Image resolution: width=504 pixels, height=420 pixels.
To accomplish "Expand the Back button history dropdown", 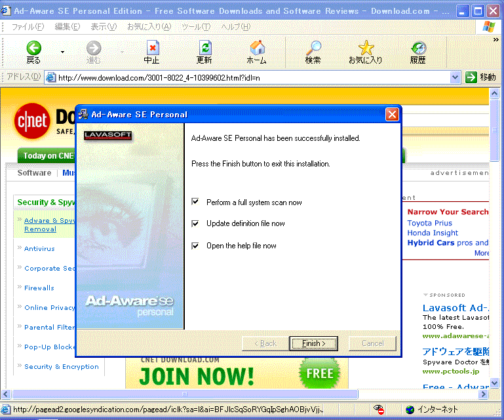I will click(62, 52).
